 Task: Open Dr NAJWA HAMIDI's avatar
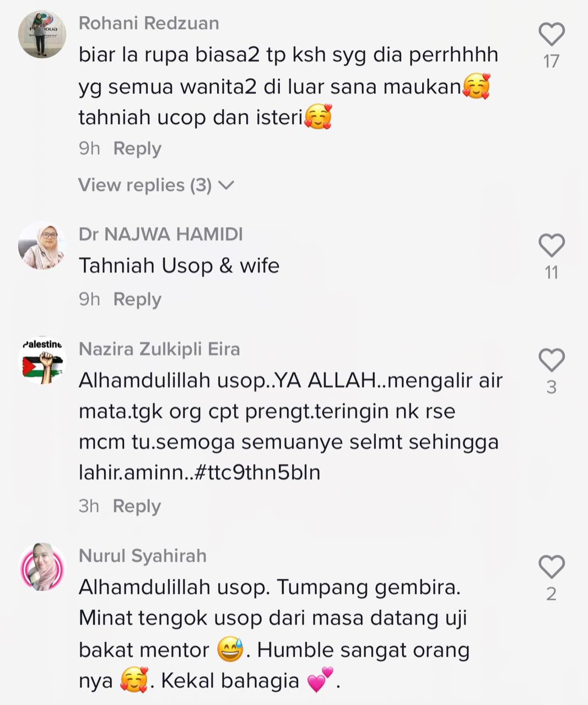click(x=42, y=246)
